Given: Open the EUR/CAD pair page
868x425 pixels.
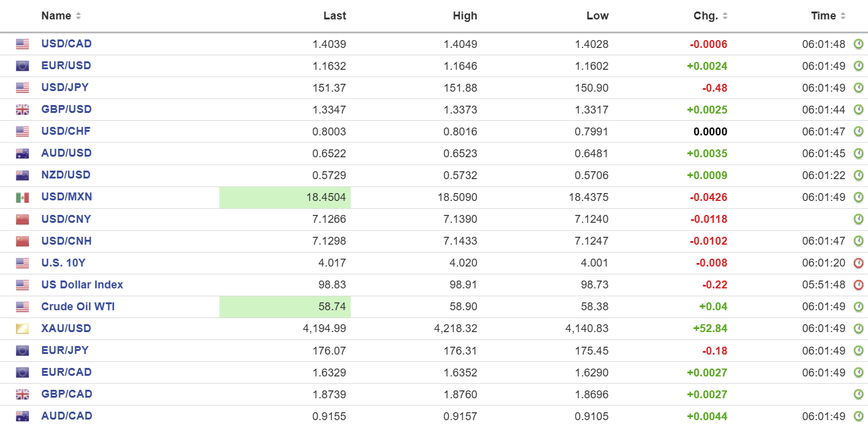Looking at the screenshot, I should tap(66, 372).
